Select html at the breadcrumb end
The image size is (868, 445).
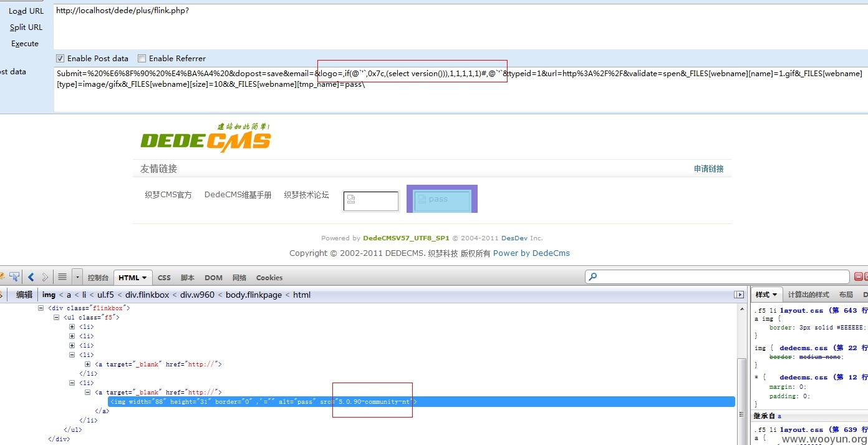pos(302,295)
